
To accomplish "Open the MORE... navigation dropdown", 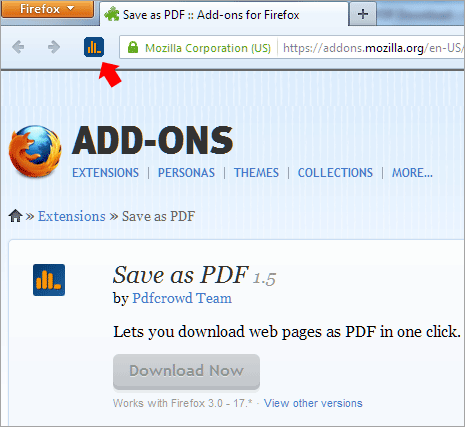I will tap(412, 173).
